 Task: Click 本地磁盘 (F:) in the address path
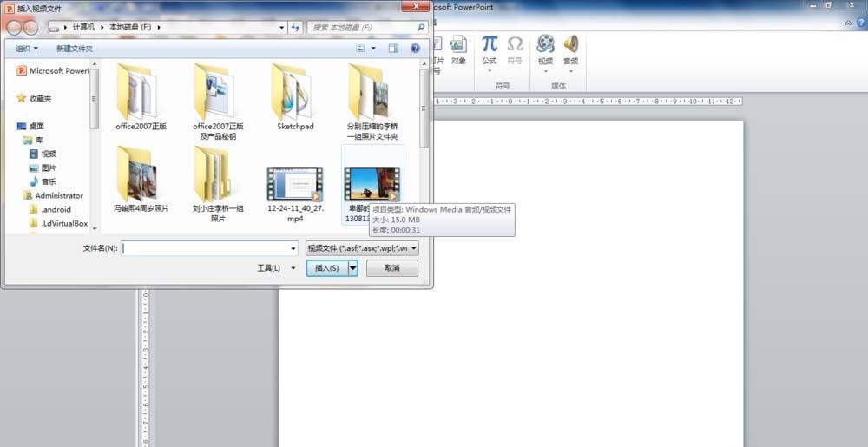click(130, 27)
